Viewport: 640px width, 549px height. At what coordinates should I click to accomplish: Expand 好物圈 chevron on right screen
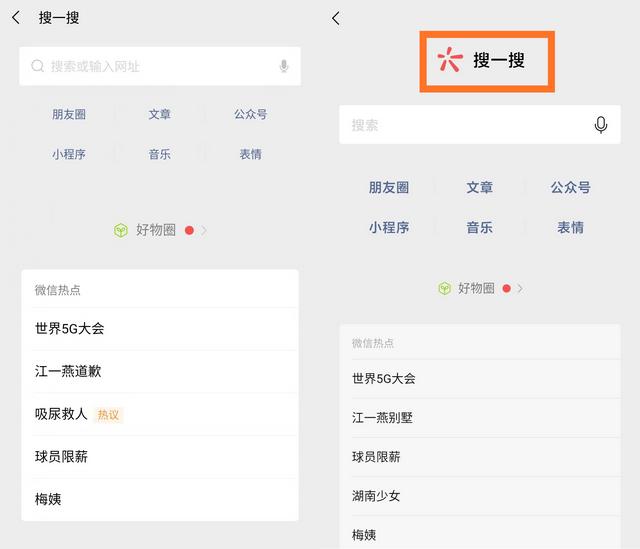click(520, 289)
